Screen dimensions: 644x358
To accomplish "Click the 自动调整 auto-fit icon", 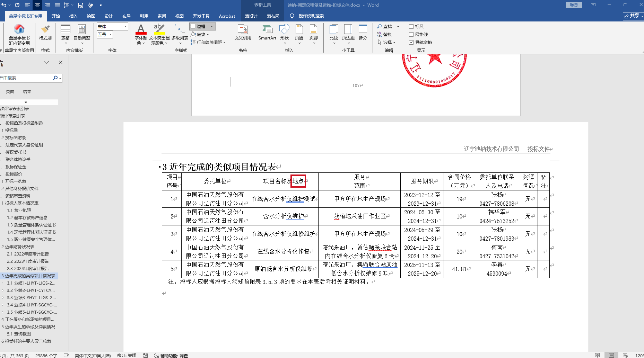I will [x=82, y=34].
